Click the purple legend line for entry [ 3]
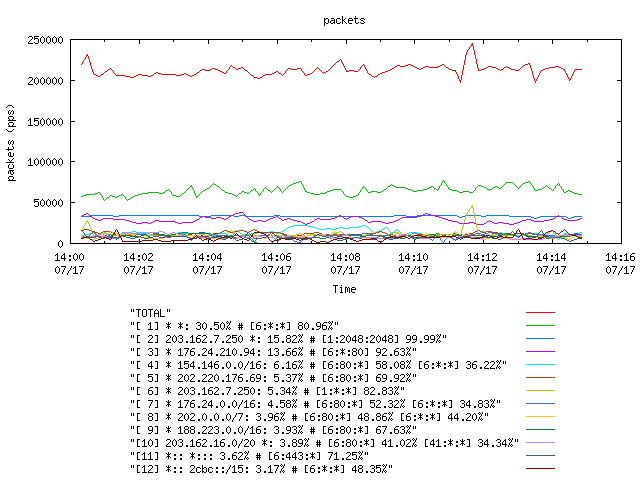 pyautogui.click(x=540, y=351)
